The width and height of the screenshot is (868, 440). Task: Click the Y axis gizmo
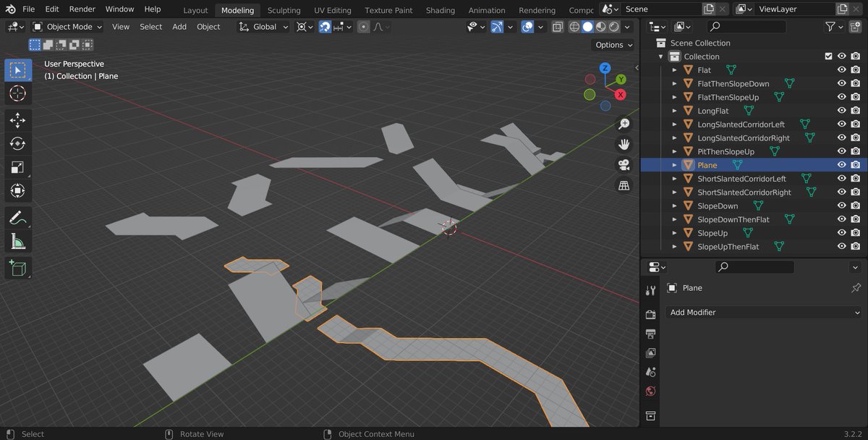pyautogui.click(x=621, y=80)
